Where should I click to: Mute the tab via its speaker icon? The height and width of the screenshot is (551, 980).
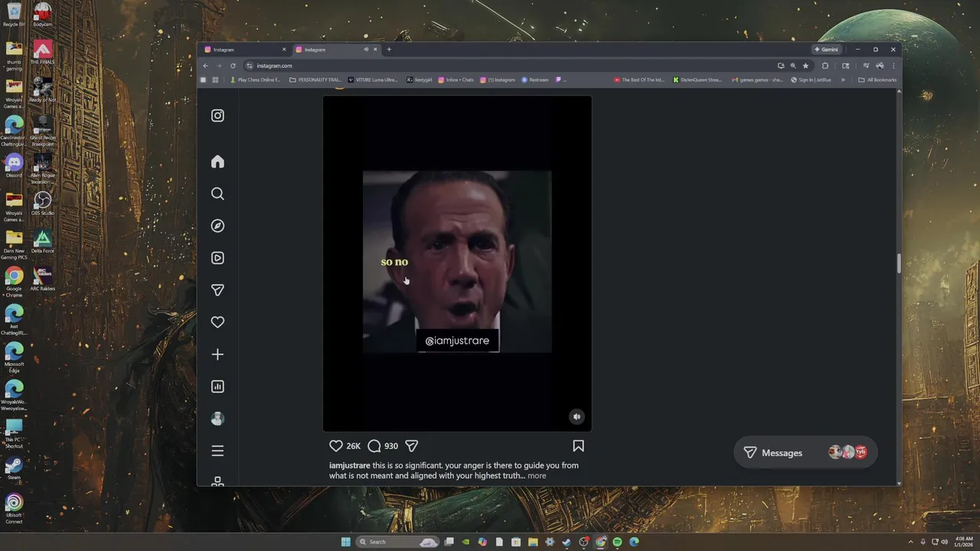point(366,50)
